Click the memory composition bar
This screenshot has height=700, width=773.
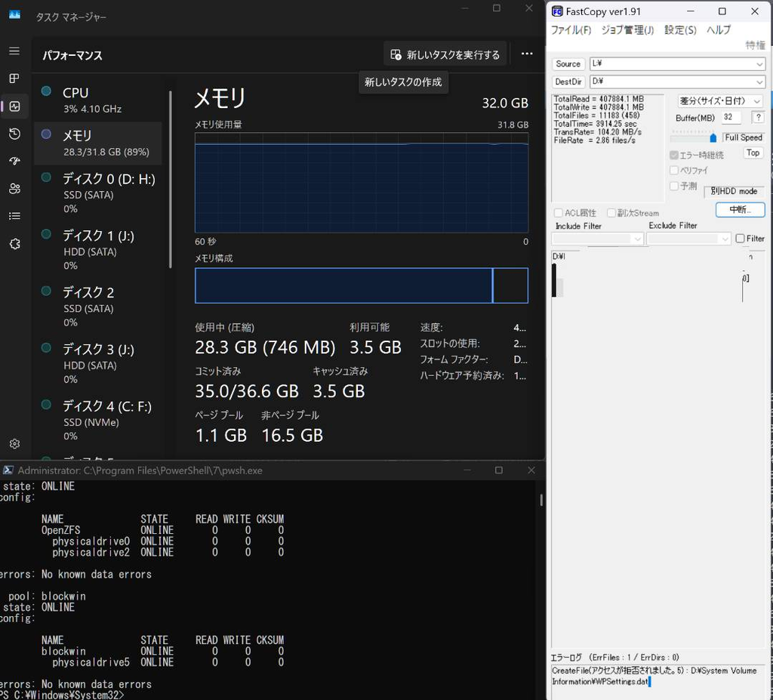[x=362, y=285]
